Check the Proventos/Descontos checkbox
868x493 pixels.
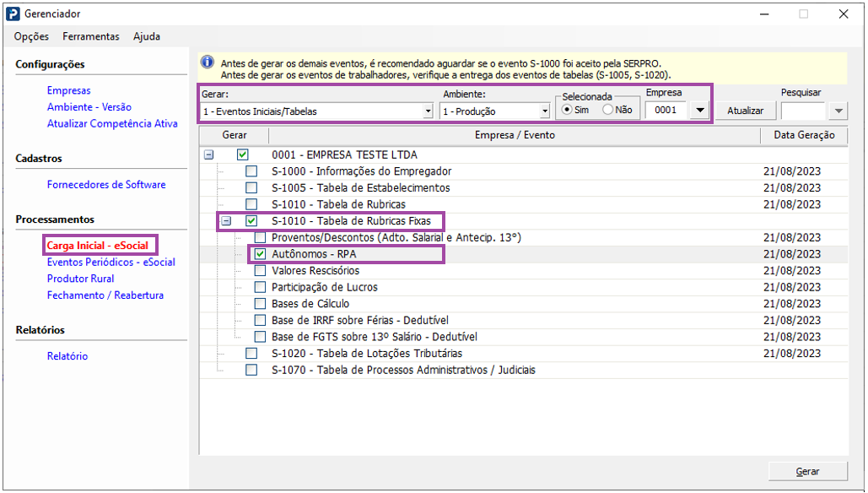coord(260,238)
